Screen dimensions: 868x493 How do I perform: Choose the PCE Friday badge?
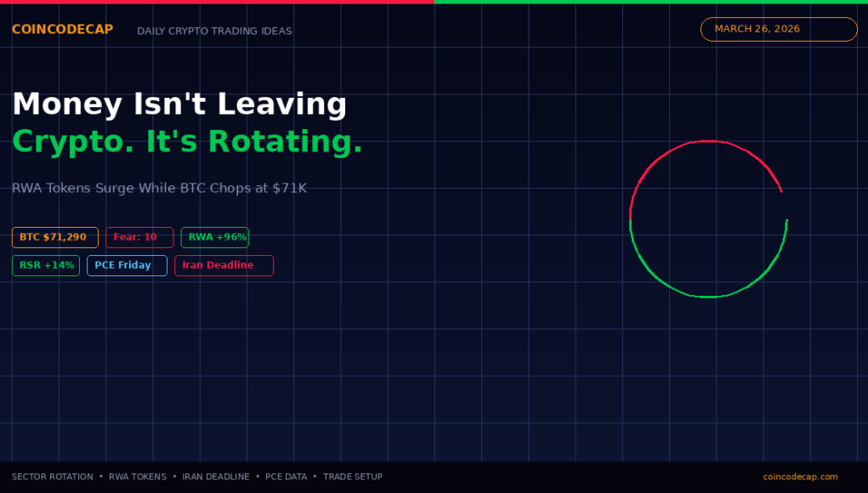click(127, 265)
